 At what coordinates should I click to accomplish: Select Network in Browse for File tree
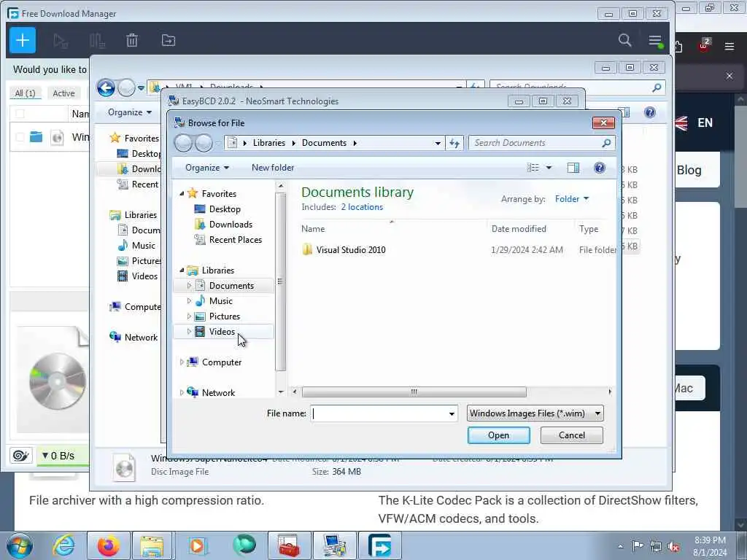[x=218, y=393]
